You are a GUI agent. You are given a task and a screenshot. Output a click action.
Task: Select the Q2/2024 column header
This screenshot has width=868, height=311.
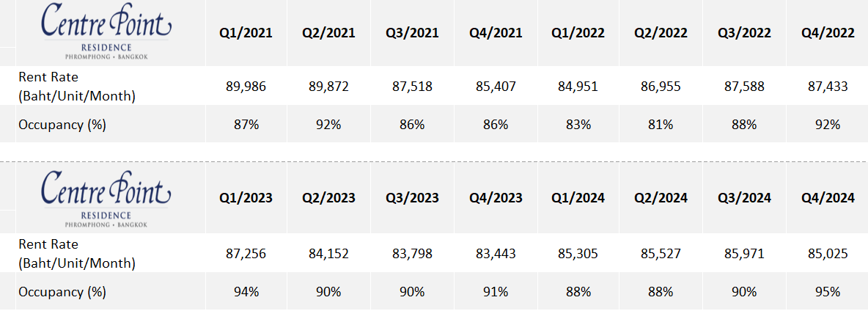[x=661, y=197]
